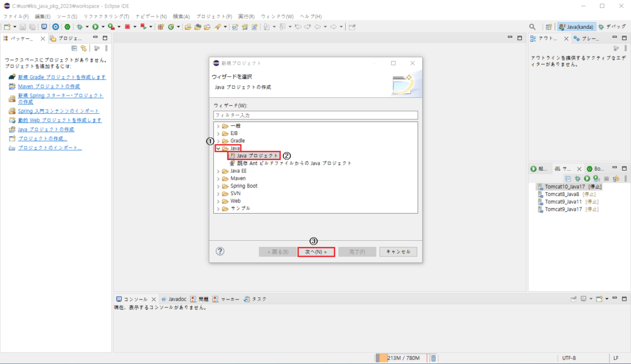Click the プロジェクトのインポート link

click(50, 148)
